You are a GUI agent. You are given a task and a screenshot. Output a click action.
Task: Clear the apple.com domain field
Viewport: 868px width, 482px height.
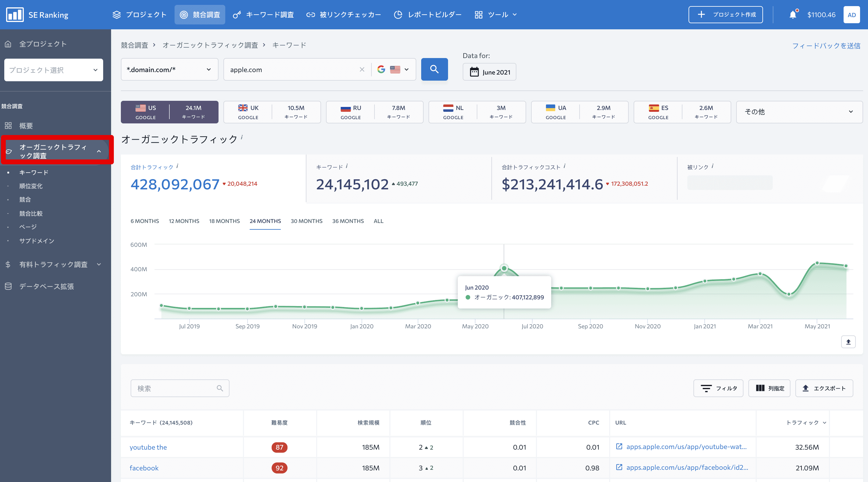coord(362,69)
